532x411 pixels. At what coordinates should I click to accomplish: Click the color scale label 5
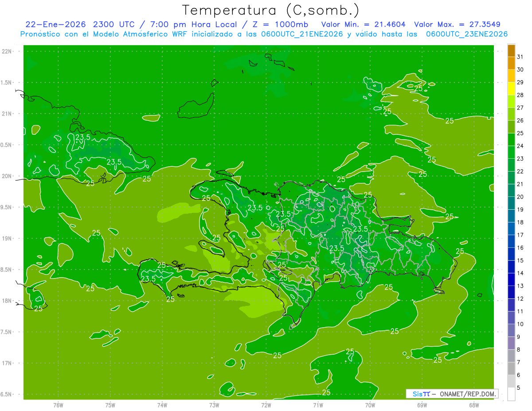519,388
